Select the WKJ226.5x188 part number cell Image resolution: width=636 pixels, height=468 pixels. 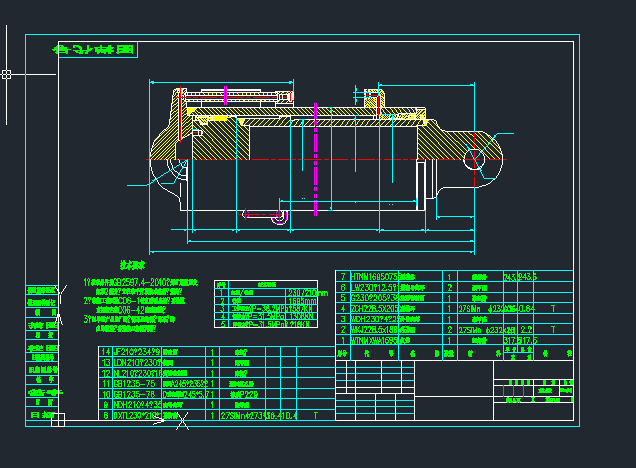click(375, 329)
